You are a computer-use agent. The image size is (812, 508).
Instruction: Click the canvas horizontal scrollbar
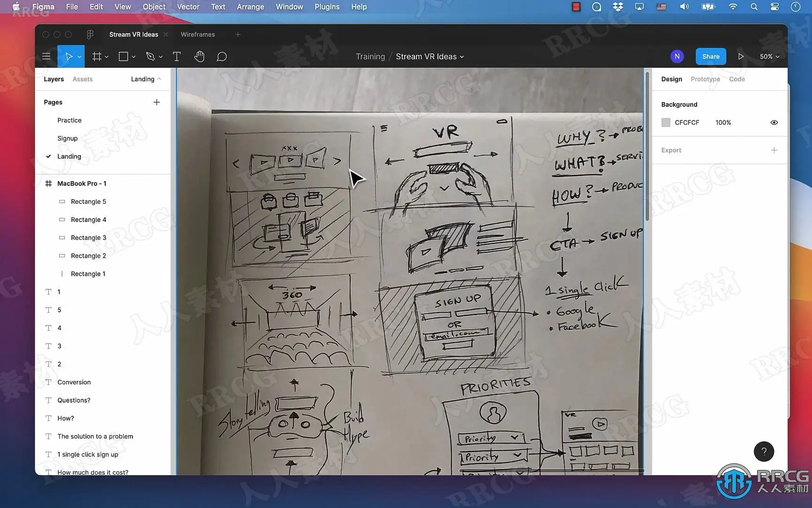tap(551, 471)
